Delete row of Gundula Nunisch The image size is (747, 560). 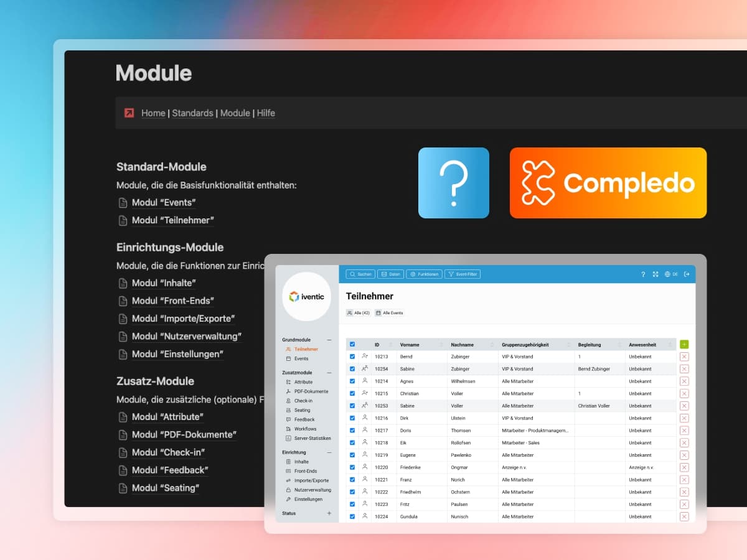[684, 516]
